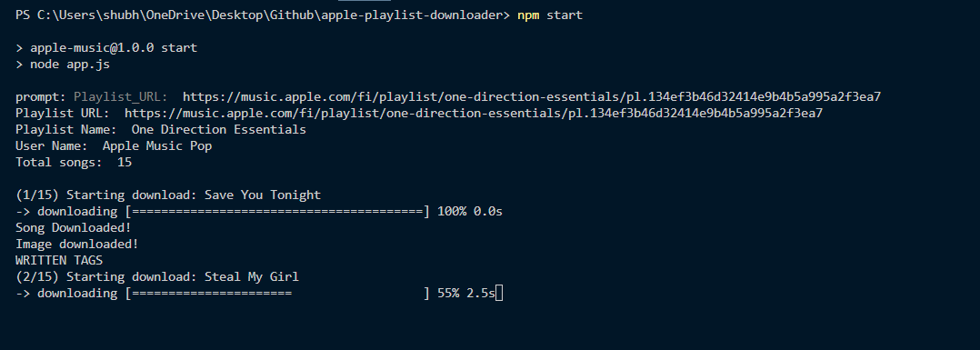Click the Song Downloaded! message
Screen dimensions: 980x350
73,227
